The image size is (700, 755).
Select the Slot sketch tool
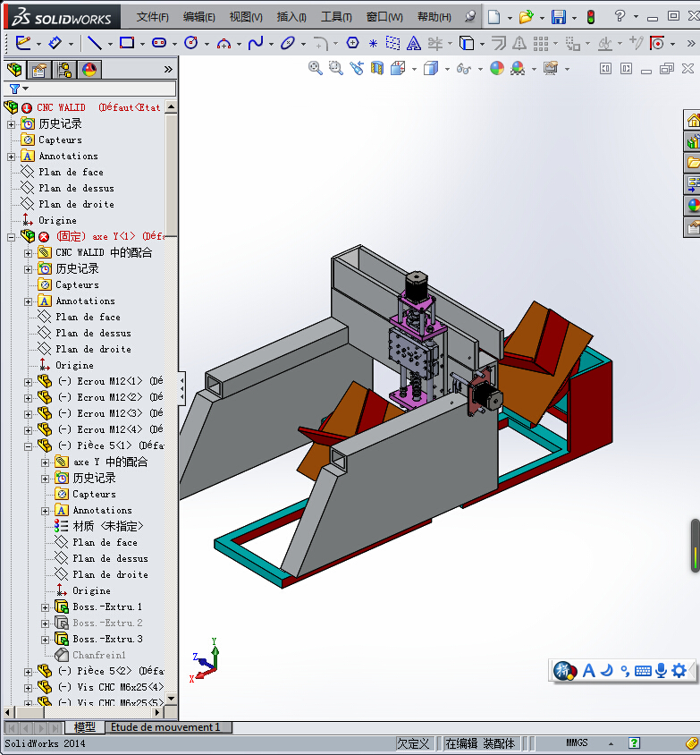click(159, 43)
